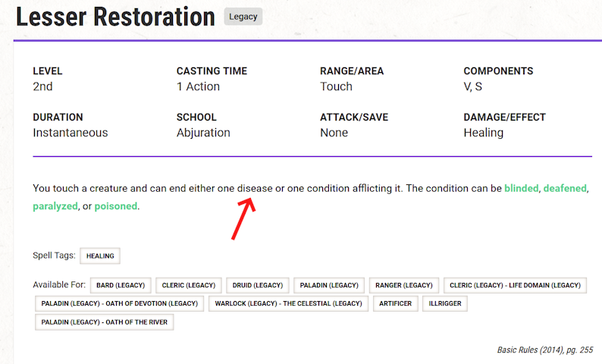Select the PALADIN (LEGACY) class tag
602x364 pixels.
[328, 285]
